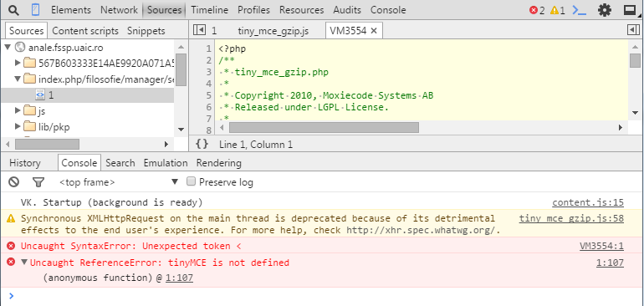This screenshot has height=306, width=644.
Task: Open the Elements panel
Action: coord(71,10)
